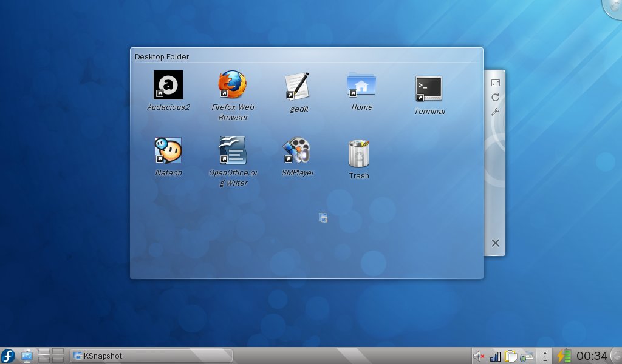Viewport: 622px width, 364px height.
Task: Click the muted volume speaker icon
Action: tap(479, 356)
